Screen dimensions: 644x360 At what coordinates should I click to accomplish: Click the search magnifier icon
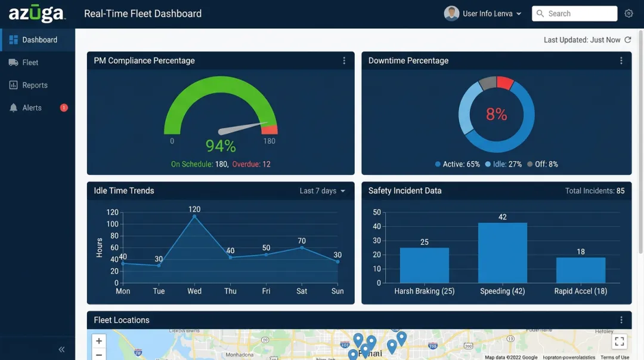540,14
